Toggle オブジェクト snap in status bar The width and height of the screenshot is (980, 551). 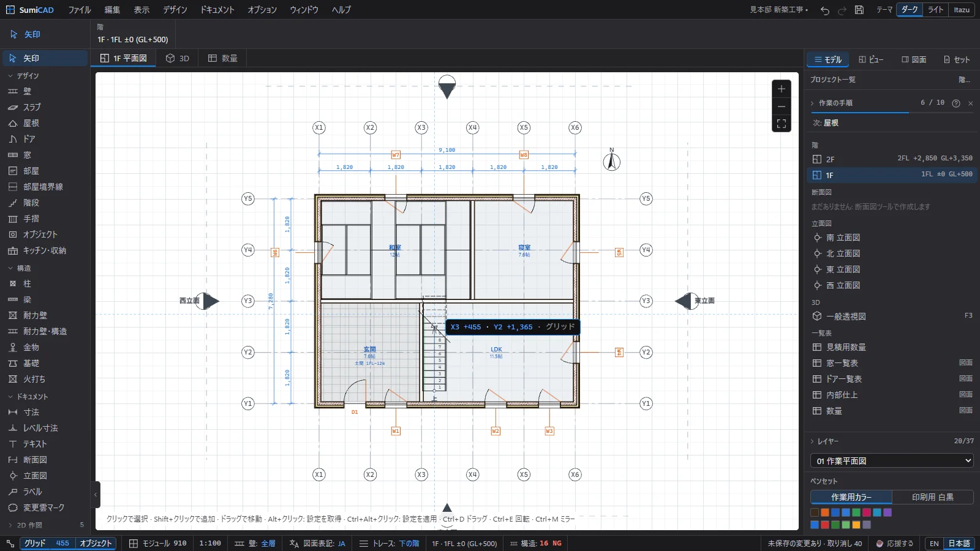(96, 544)
